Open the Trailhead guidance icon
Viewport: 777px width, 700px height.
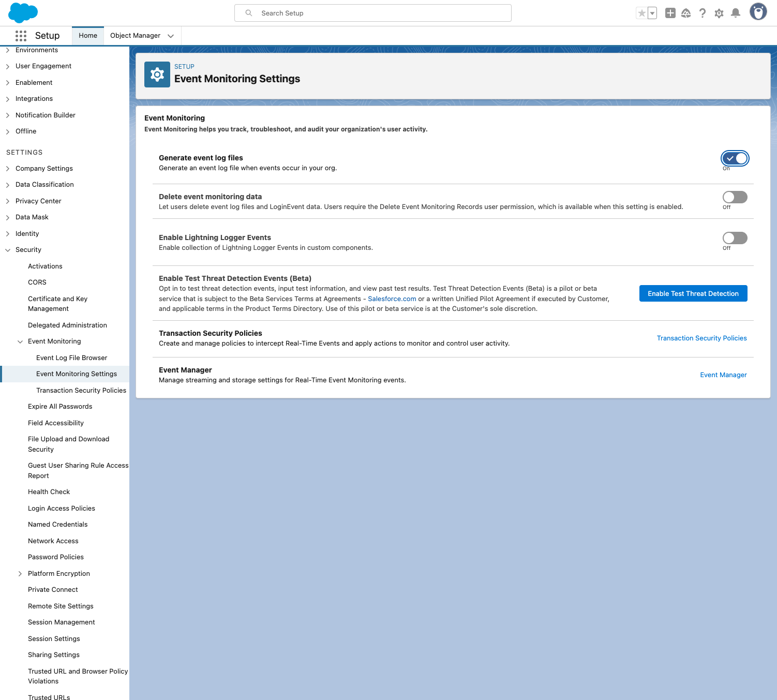686,13
